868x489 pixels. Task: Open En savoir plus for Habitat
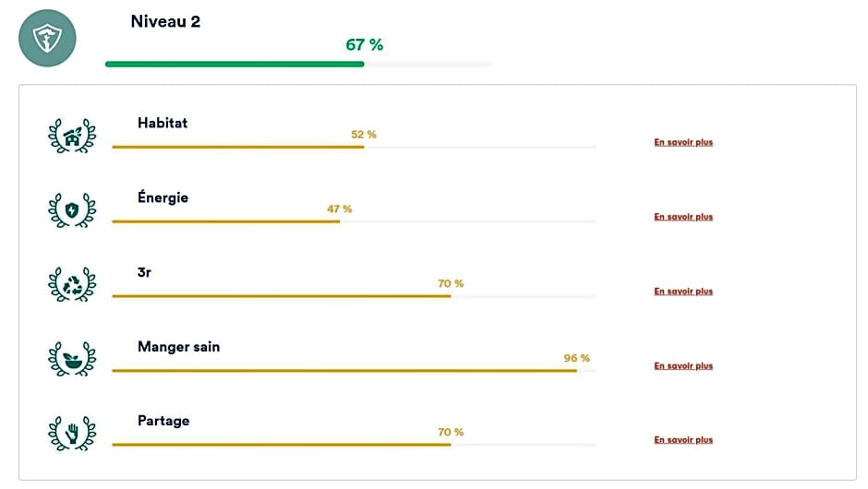[x=683, y=143]
